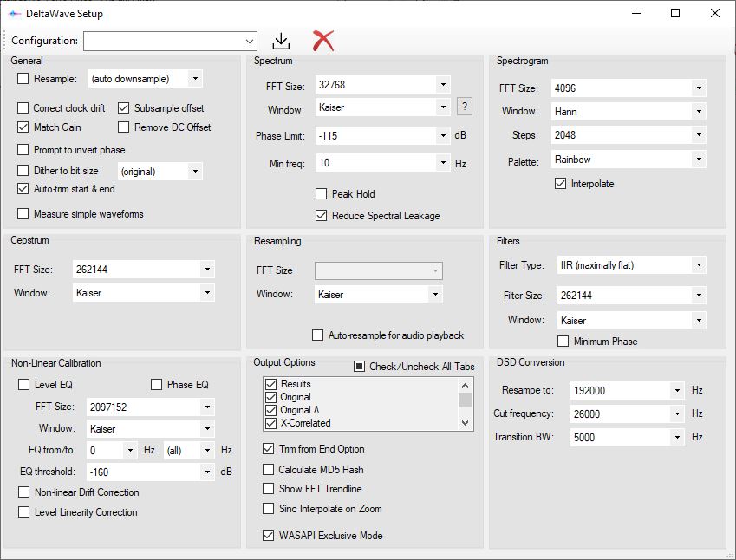Image resolution: width=736 pixels, height=560 pixels.
Task: Click the DeltaWave app icon in title bar
Action: pyautogui.click(x=15, y=14)
